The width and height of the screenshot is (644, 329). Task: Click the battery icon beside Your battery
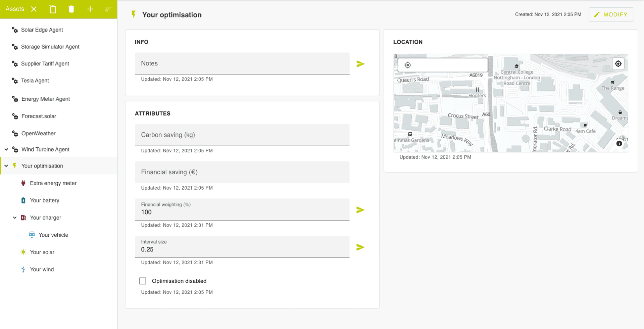pos(23,200)
